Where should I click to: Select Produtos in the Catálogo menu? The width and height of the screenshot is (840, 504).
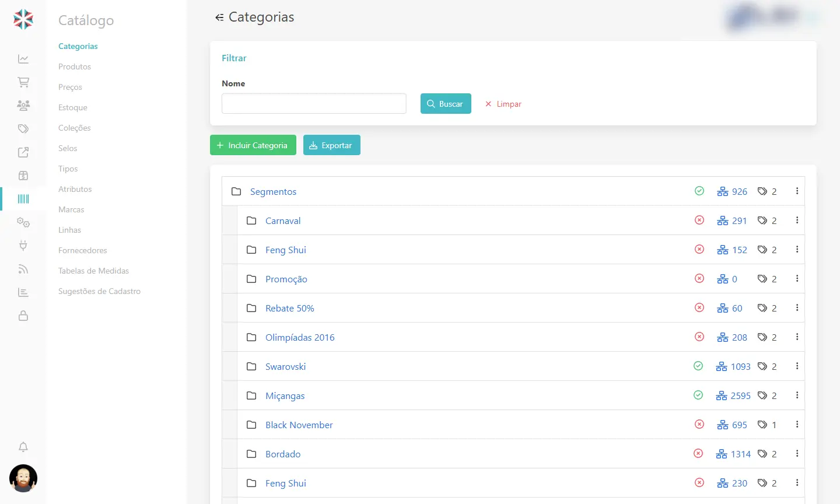[x=74, y=66]
